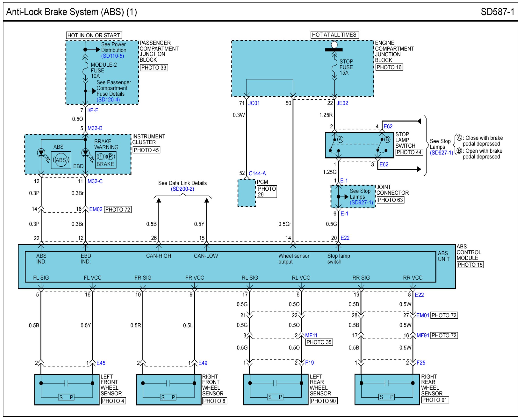The height and width of the screenshot is (420, 521).
Task: Open SD927-1 link in joint connector
Action: [x=361, y=202]
